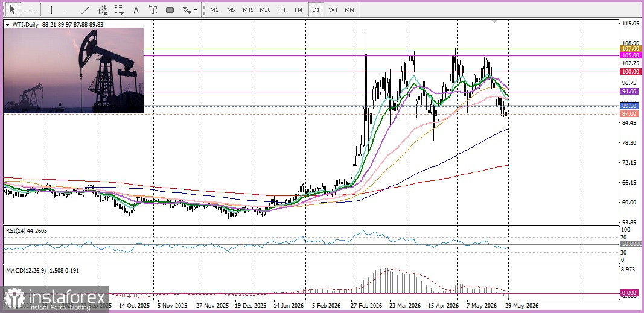Toggle the active D1 timeframe button
This screenshot has height=313, width=644.
pyautogui.click(x=316, y=10)
